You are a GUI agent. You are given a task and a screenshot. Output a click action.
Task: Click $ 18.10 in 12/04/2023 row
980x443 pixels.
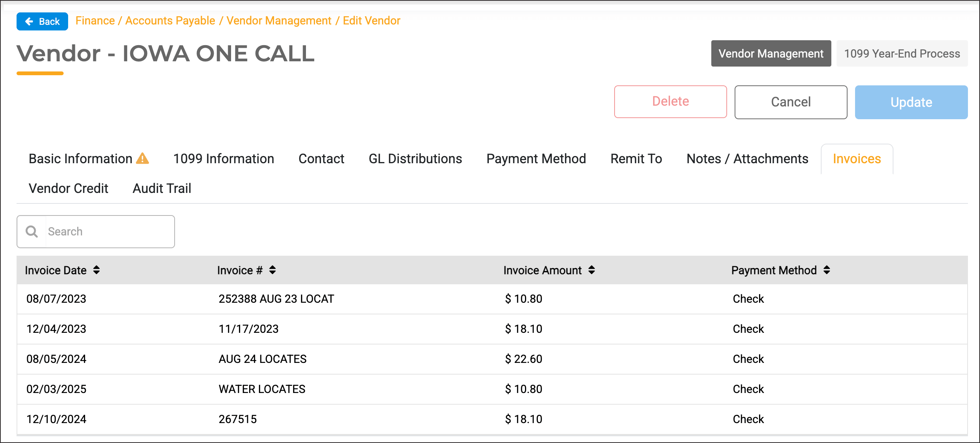523,329
